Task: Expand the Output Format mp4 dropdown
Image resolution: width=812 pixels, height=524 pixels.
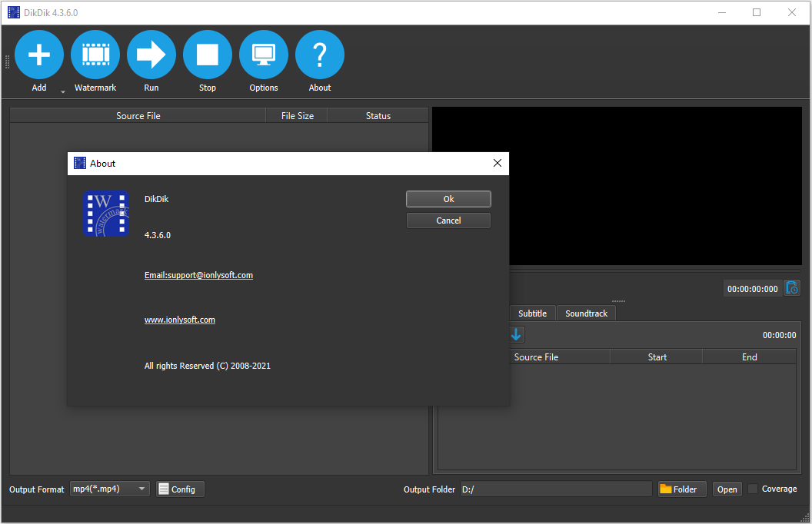Action: click(110, 489)
